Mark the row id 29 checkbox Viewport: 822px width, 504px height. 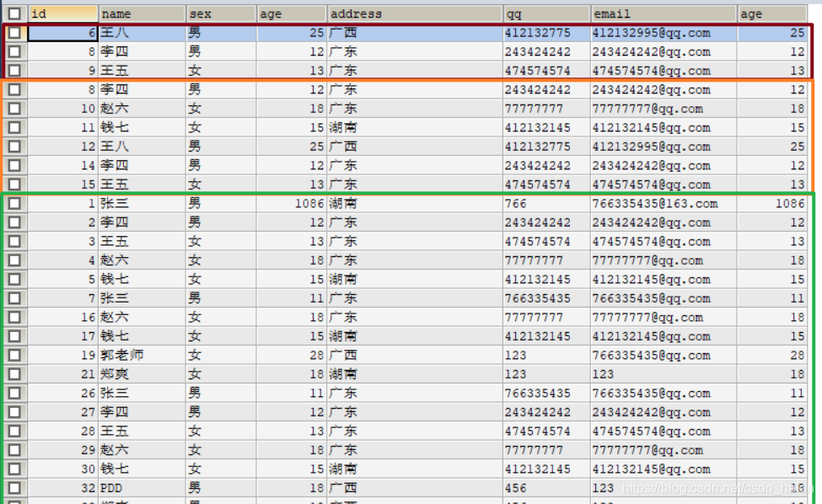[14, 449]
